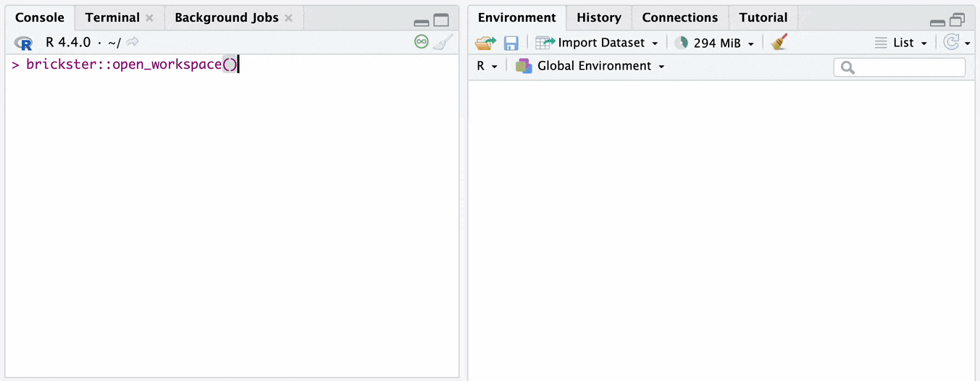The width and height of the screenshot is (980, 381).
Task: Click the environment search field
Action: pyautogui.click(x=900, y=67)
